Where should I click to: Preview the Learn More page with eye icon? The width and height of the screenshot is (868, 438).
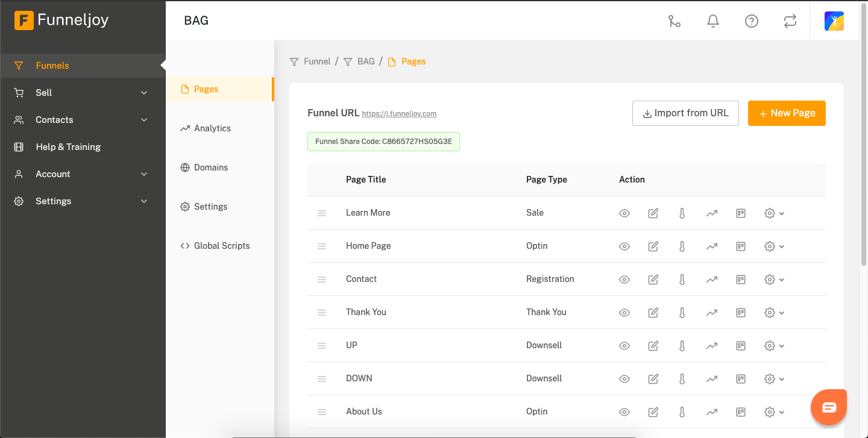pos(624,213)
